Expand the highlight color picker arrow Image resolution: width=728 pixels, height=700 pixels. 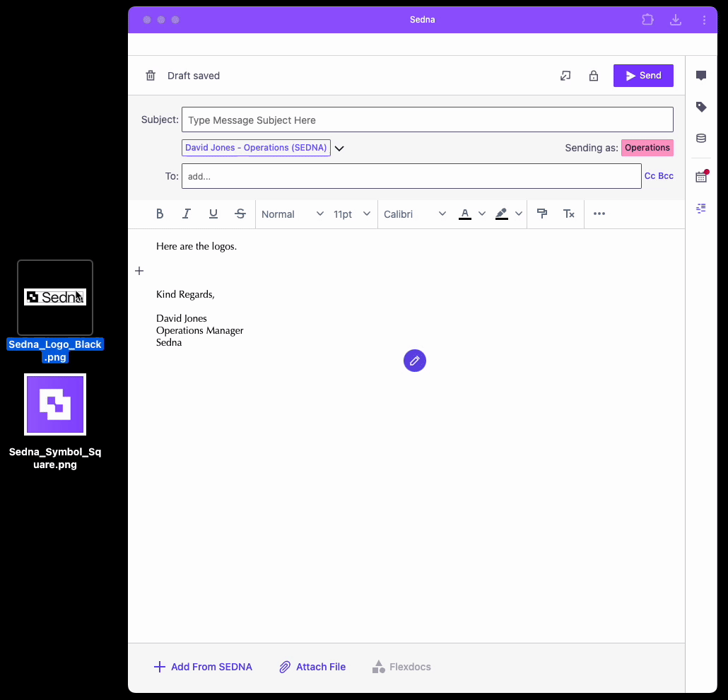pyautogui.click(x=519, y=214)
